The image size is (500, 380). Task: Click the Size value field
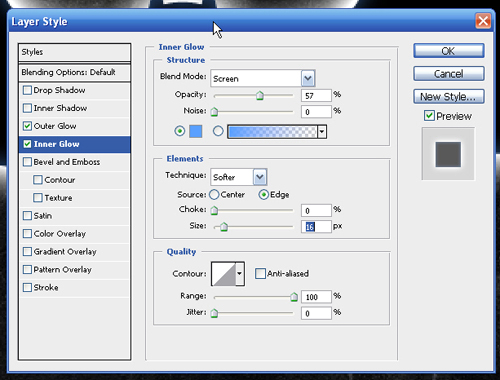coord(316,227)
